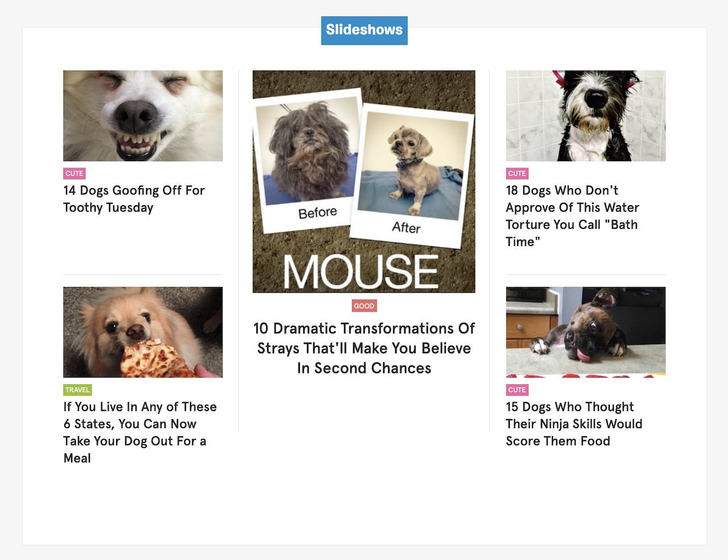Screen dimensions: 728x560
Task: Open the Mouse before-and-after dog image
Action: pyautogui.click(x=364, y=181)
